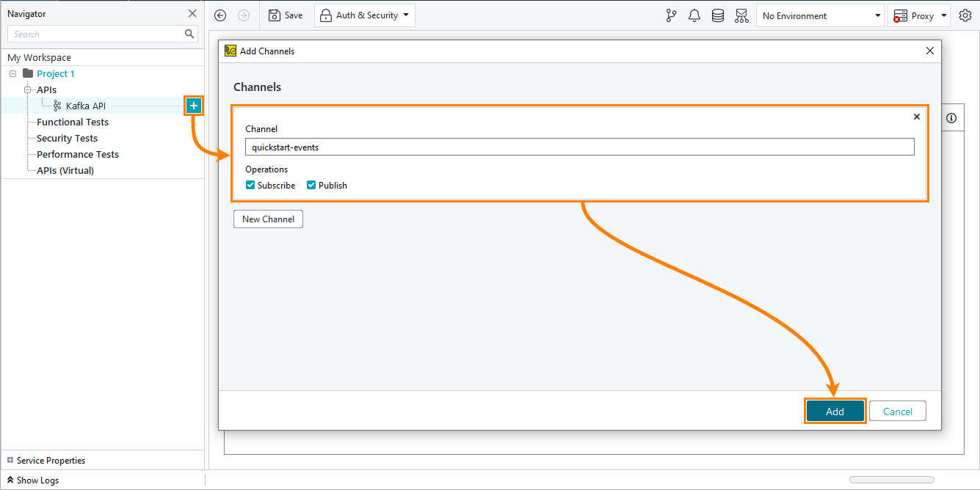Image resolution: width=980 pixels, height=490 pixels.
Task: Add a new item with the green plus icon
Action: [193, 105]
